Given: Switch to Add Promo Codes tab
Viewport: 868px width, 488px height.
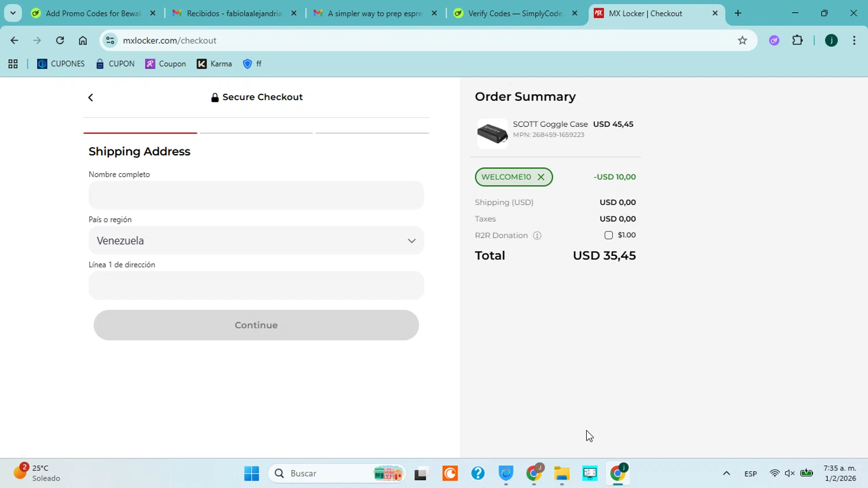Looking at the screenshot, I should [93, 13].
